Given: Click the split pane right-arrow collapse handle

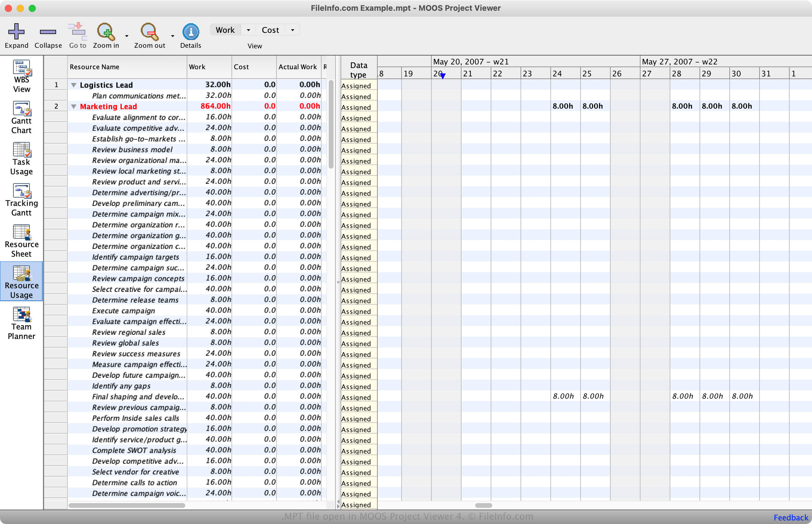Looking at the screenshot, I should [x=338, y=506].
